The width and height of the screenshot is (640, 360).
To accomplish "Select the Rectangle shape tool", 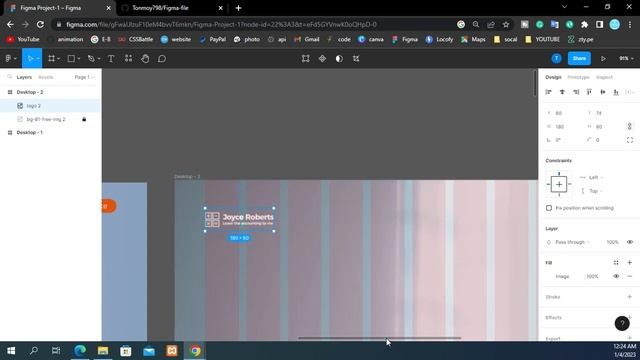I will (x=71, y=59).
